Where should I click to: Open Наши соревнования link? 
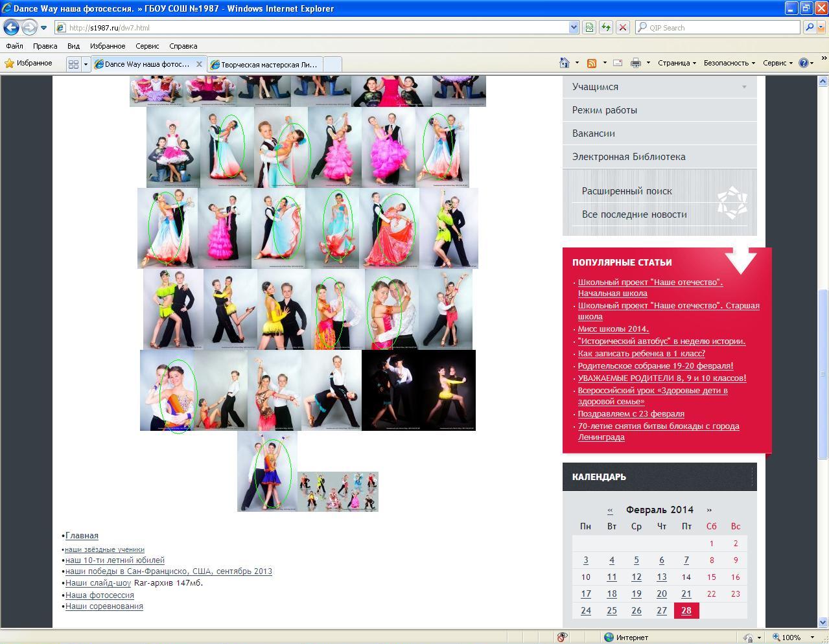coord(104,606)
